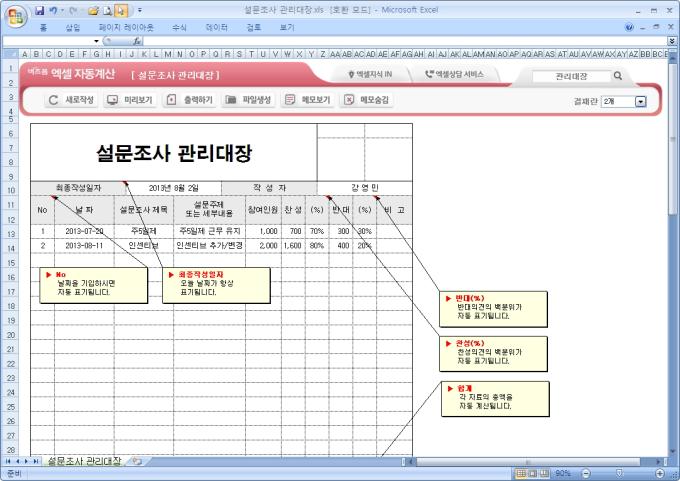Click the 파일생성 button
This screenshot has width=680, height=481.
click(x=248, y=100)
